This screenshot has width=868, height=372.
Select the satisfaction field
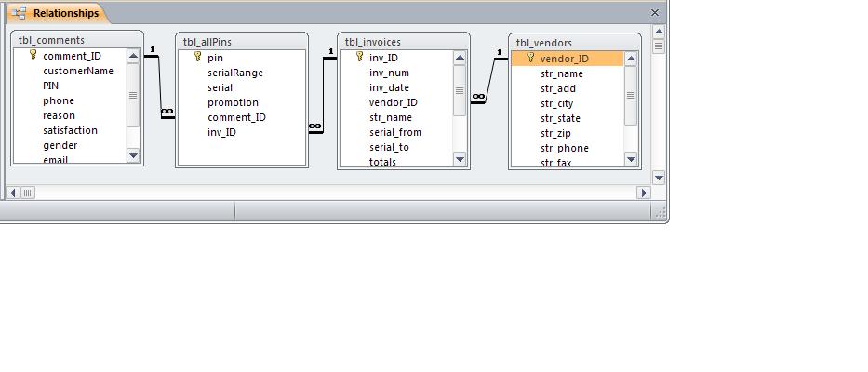tap(71, 130)
